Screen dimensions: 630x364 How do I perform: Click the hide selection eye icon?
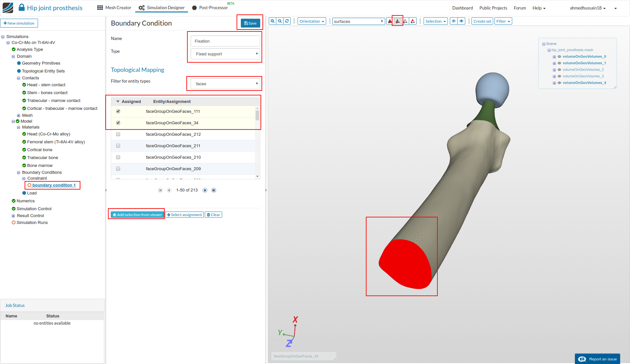pos(454,21)
